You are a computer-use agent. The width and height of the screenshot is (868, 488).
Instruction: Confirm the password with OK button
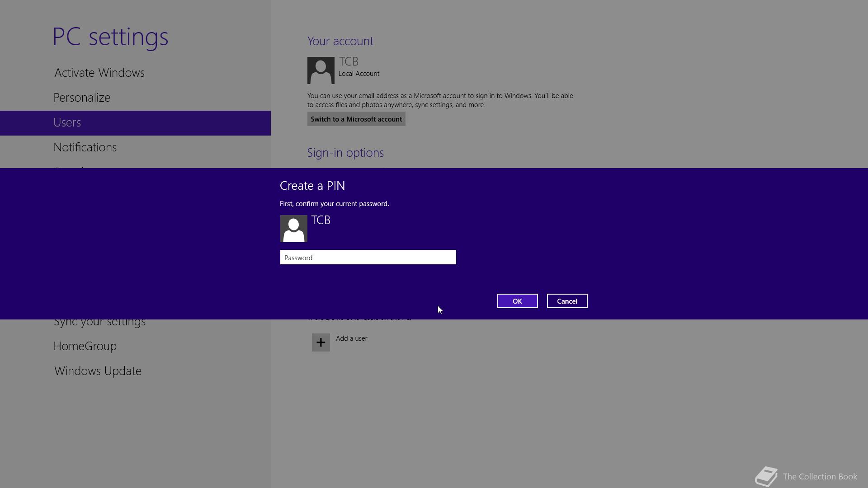(517, 301)
